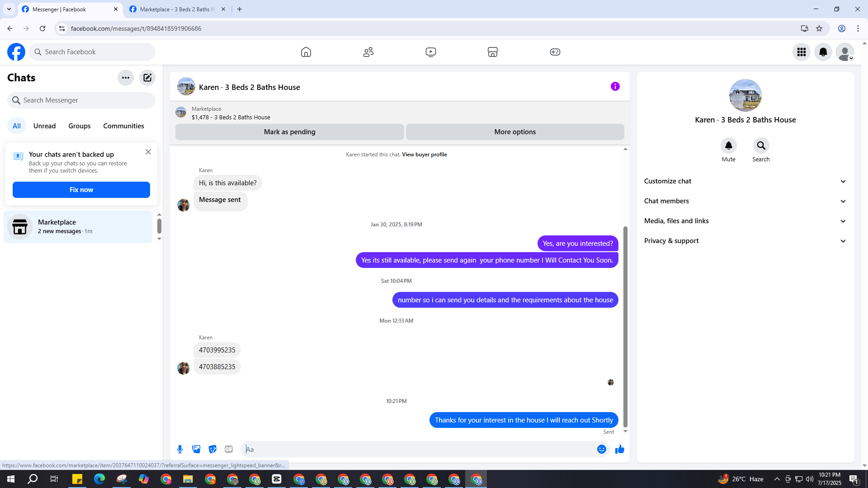Select the message 'Hi, is this available?'
Screen dimensions: 868x488
coord(228,183)
